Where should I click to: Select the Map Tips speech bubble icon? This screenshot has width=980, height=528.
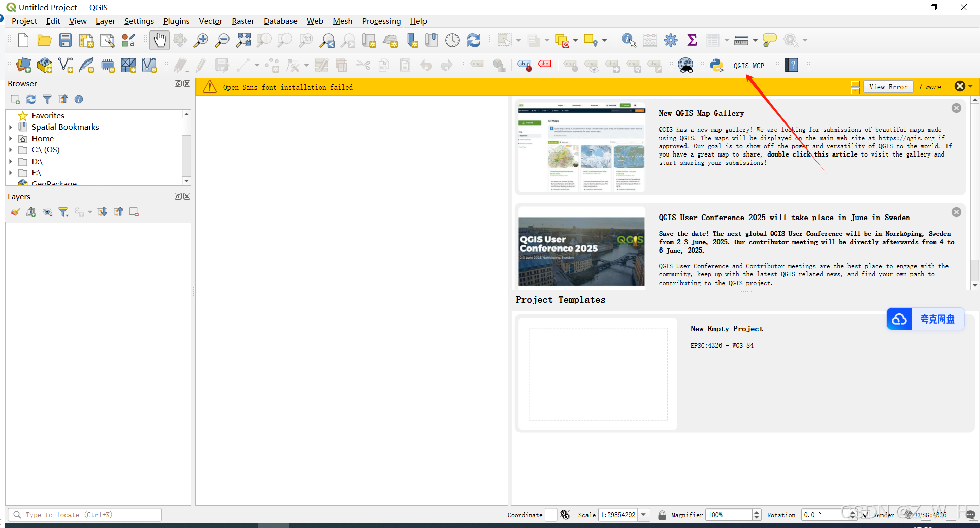tap(770, 40)
